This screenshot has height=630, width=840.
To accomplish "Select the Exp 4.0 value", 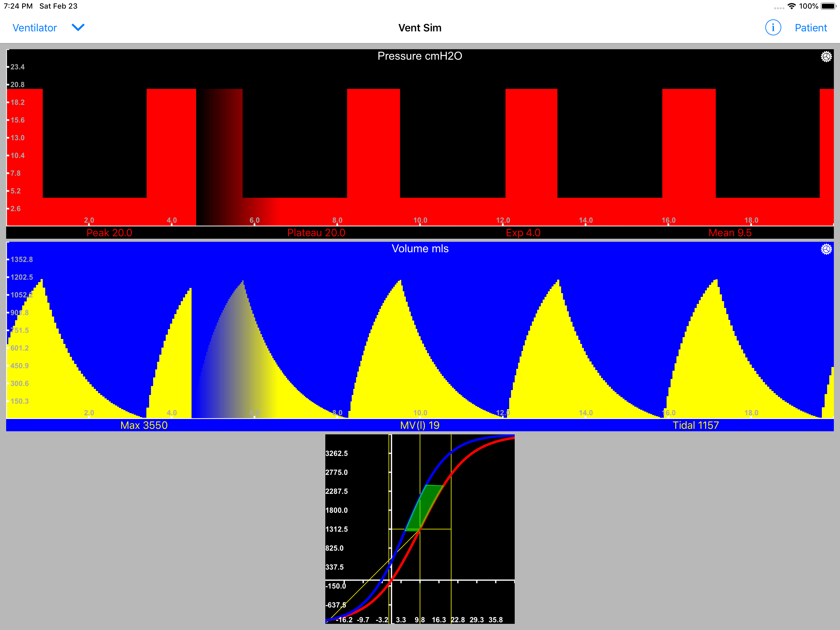I will pyautogui.click(x=523, y=233).
